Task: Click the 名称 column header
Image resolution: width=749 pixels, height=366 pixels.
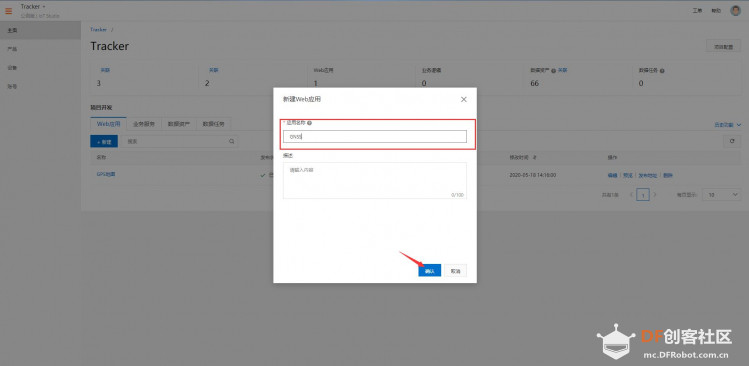Action: (101, 157)
